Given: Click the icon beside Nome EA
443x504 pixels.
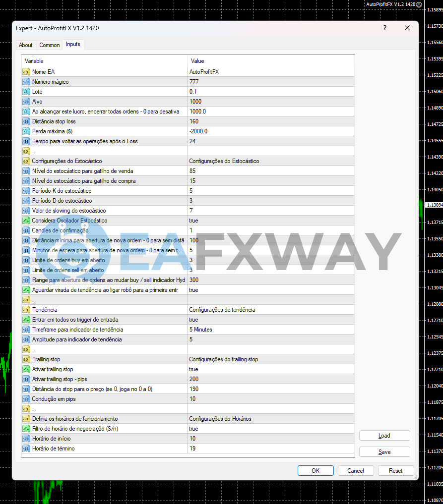Looking at the screenshot, I should click(26, 72).
